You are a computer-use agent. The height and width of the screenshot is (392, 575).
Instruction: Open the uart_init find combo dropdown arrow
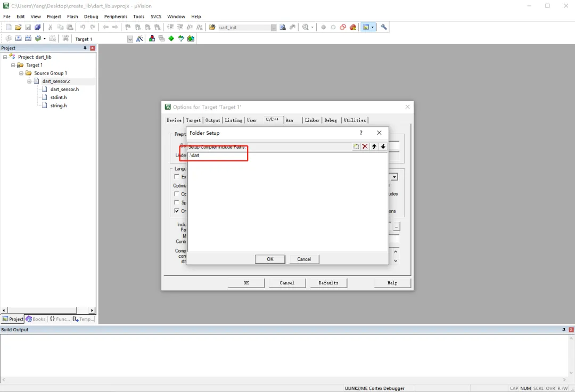274,28
